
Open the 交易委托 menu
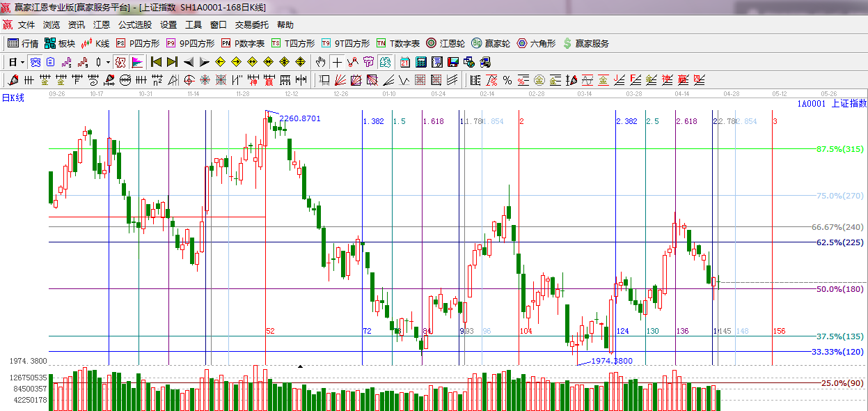tap(251, 24)
